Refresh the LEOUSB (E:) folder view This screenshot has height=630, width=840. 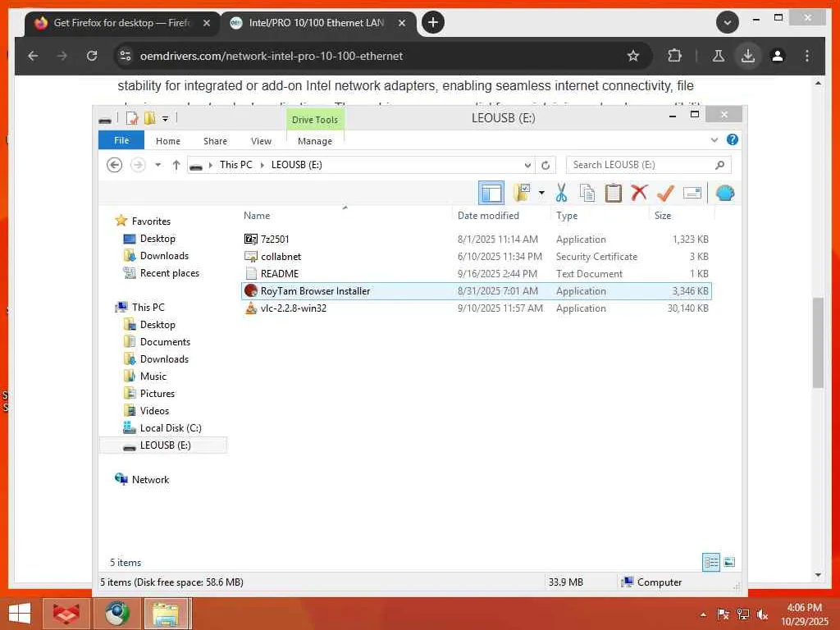point(546,165)
